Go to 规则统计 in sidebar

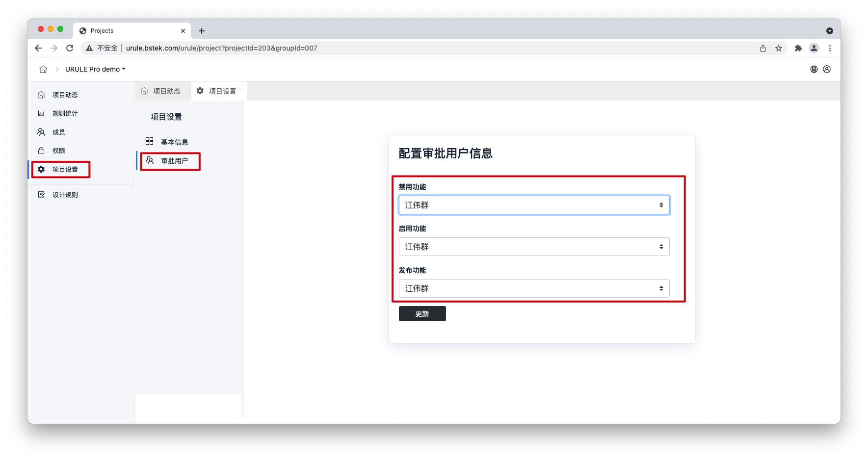65,113
